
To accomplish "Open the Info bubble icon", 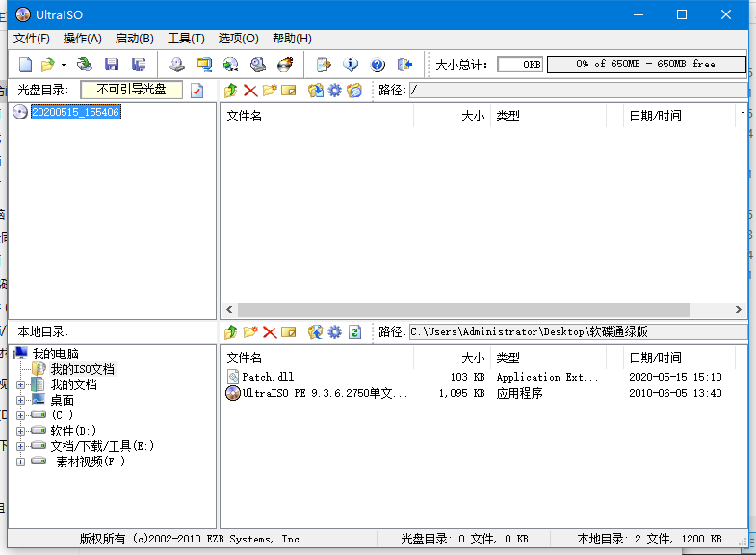I will [351, 65].
